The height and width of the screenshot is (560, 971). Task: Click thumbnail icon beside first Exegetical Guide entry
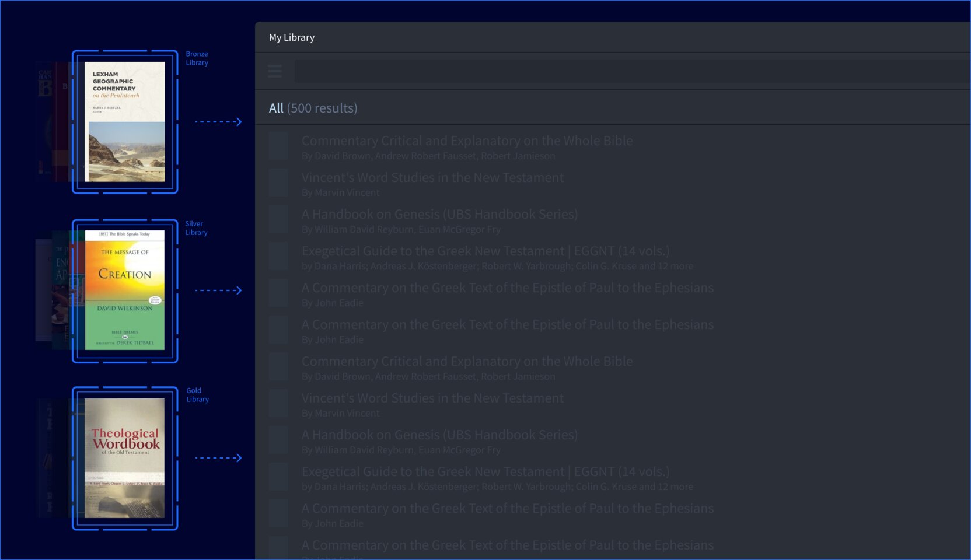[x=278, y=257]
